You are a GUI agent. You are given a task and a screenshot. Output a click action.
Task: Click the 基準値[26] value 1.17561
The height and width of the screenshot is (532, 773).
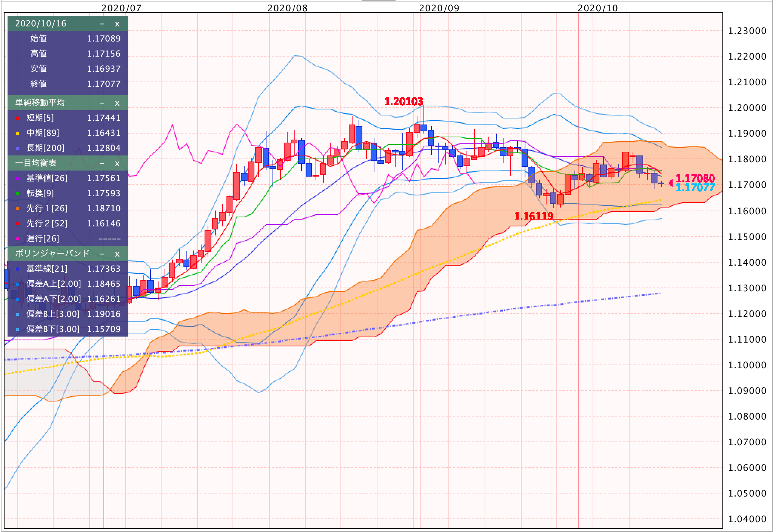(x=104, y=178)
